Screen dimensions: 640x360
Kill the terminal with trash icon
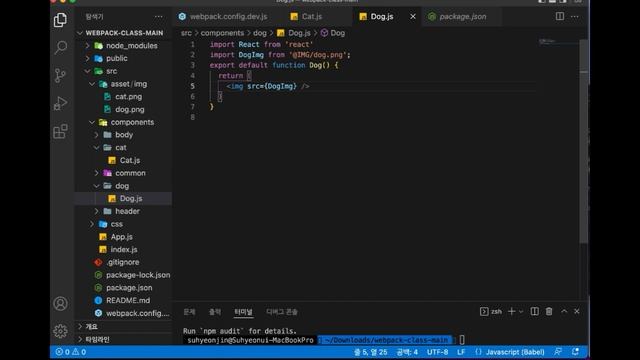coord(549,311)
